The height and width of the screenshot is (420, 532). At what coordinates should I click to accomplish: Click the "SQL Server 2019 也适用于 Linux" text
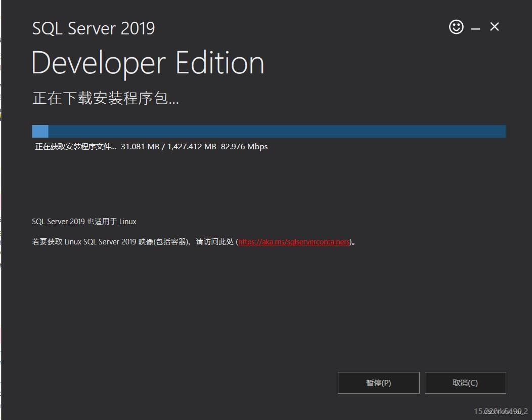coord(84,222)
